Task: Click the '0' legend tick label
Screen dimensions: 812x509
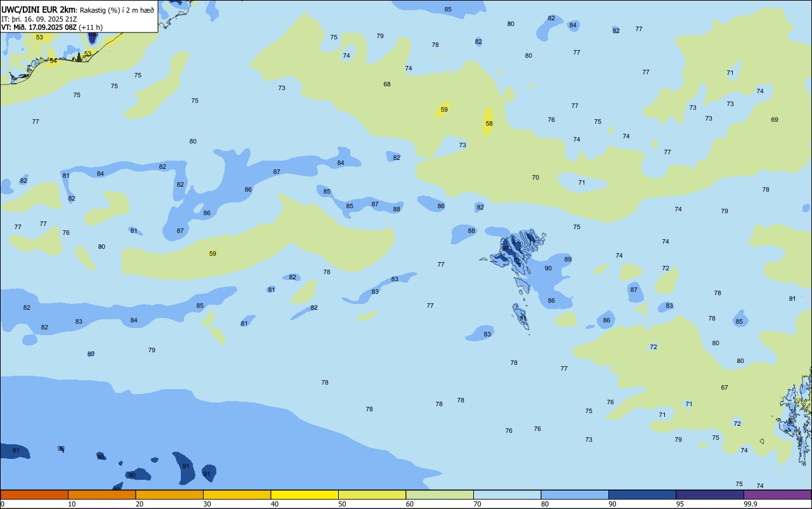Action: click(x=3, y=504)
